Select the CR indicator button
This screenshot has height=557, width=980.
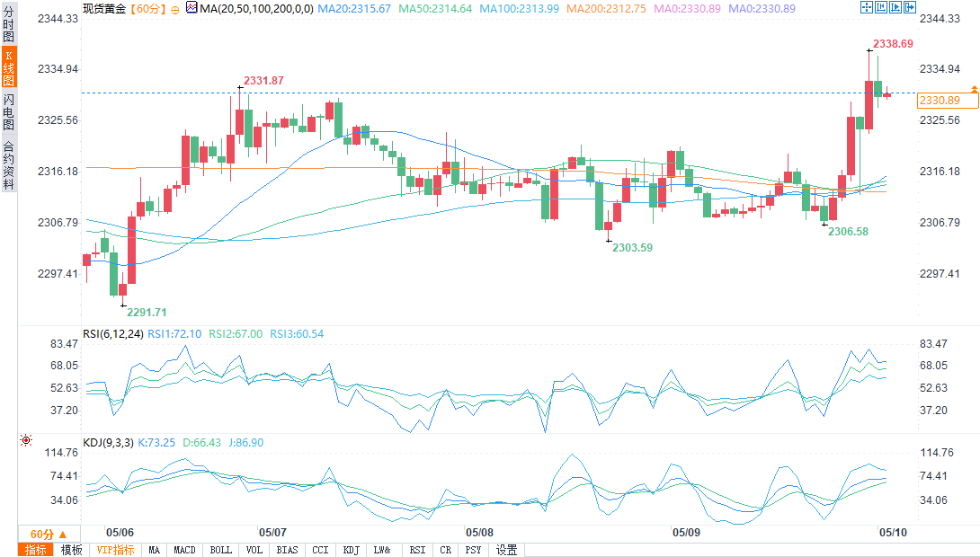click(445, 550)
